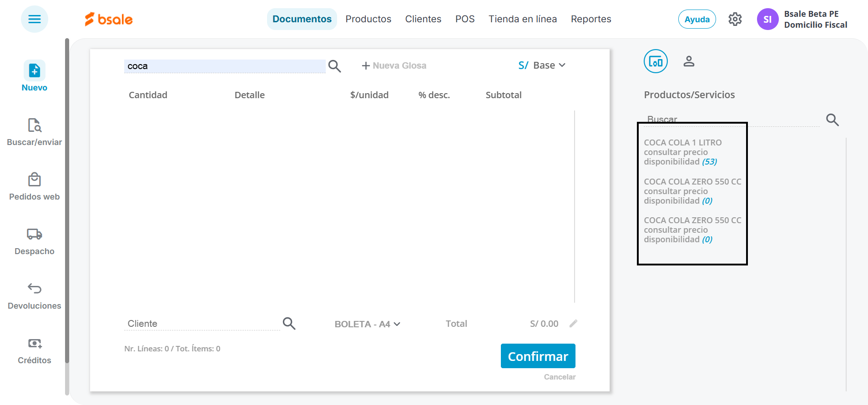Open the settings gear icon

pyautogui.click(x=735, y=19)
